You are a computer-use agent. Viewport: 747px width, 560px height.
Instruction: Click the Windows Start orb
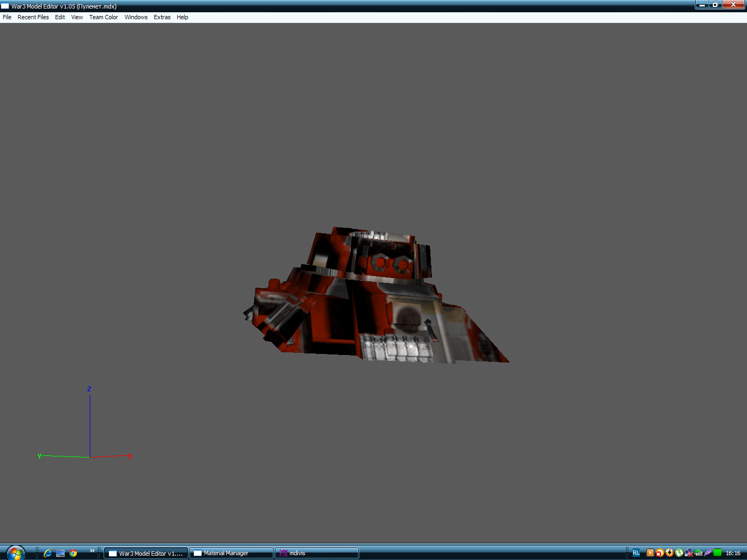[15, 553]
